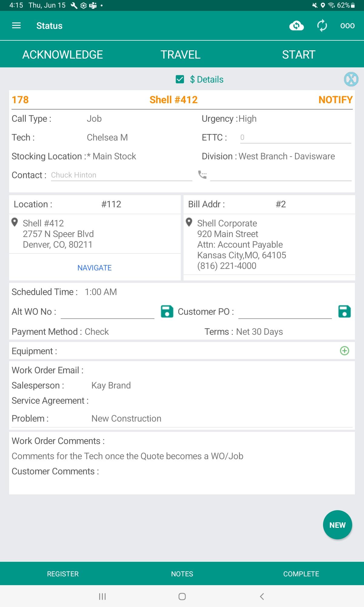364x607 pixels.
Task: Click the ETTC input field
Action: (295, 137)
